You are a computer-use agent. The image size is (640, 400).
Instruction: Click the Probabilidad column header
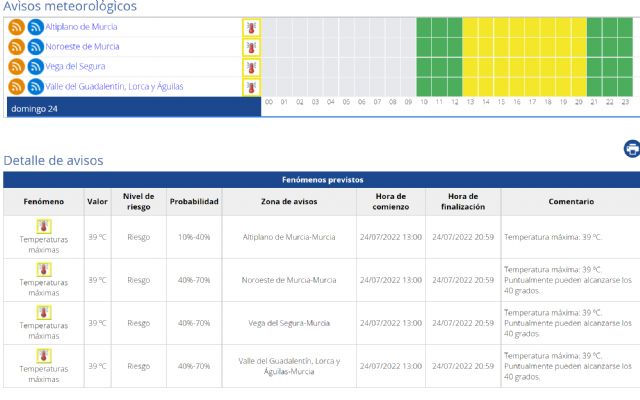tap(193, 202)
